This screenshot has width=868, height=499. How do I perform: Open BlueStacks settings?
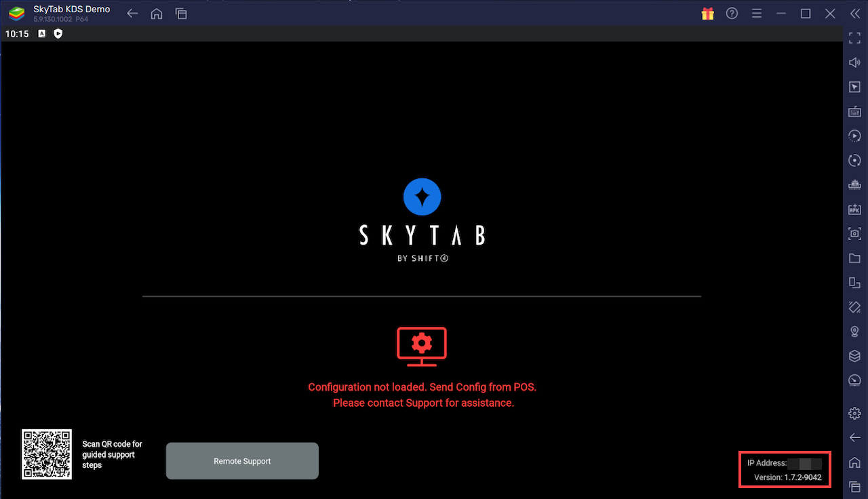pos(854,413)
